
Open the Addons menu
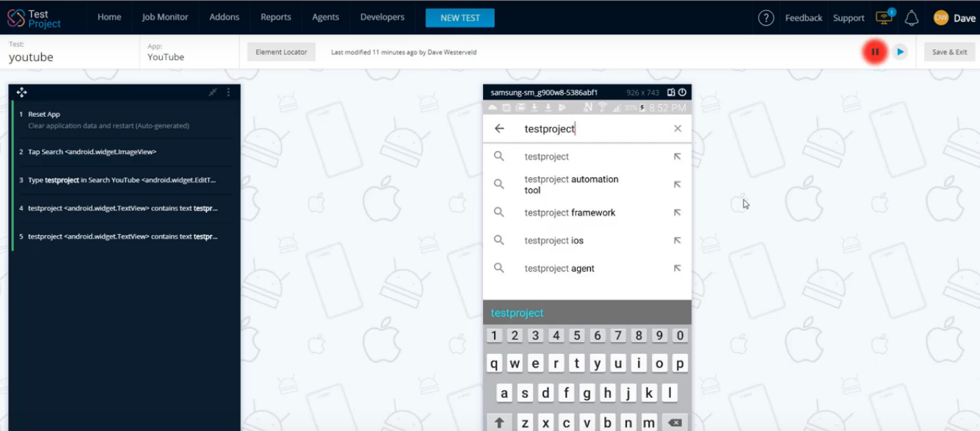click(224, 17)
